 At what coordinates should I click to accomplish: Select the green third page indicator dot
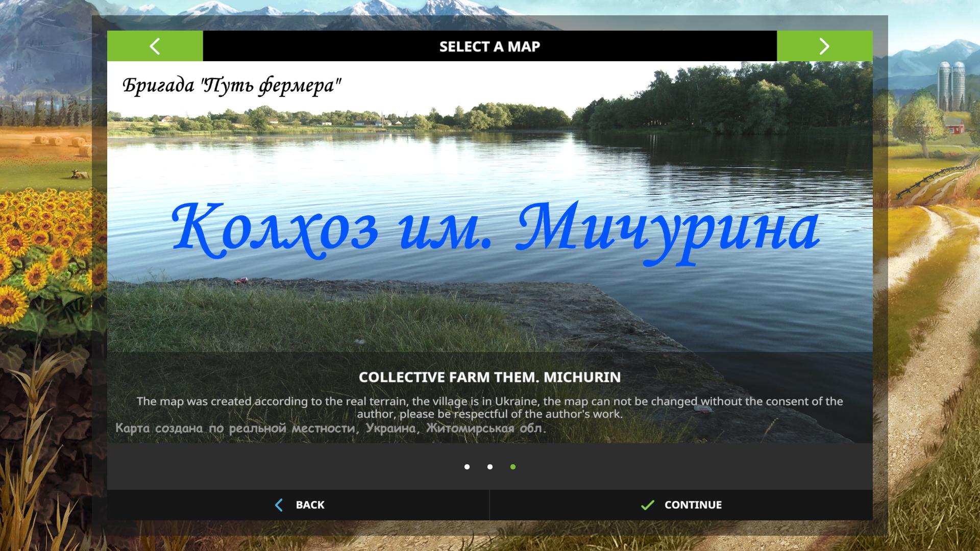[513, 467]
